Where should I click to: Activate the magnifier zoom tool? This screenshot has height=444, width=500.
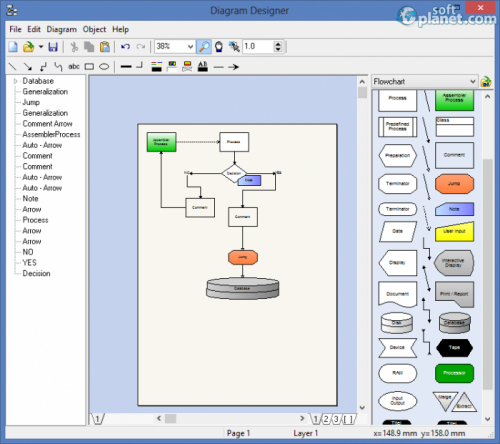click(x=204, y=46)
